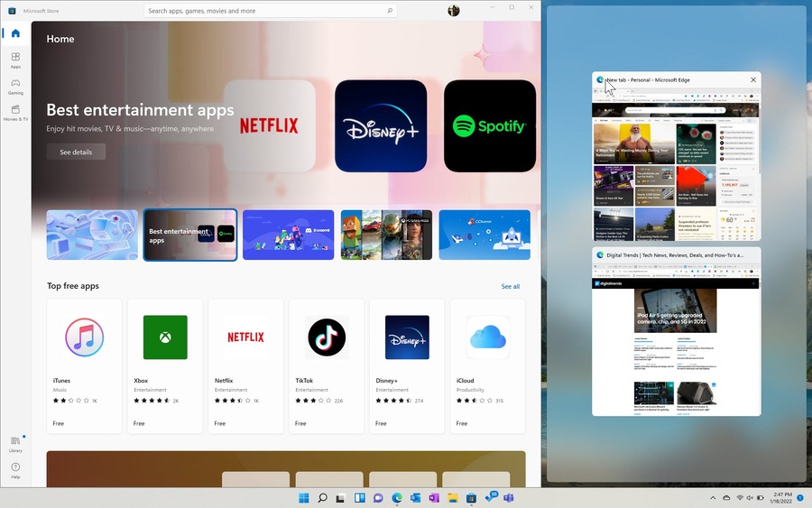
Task: Select the Discord carousel thumbnail
Action: (x=289, y=235)
